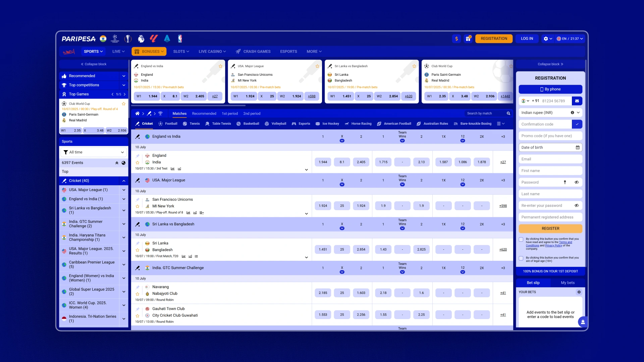Click the Email input field
The image size is (644, 362).
click(550, 159)
